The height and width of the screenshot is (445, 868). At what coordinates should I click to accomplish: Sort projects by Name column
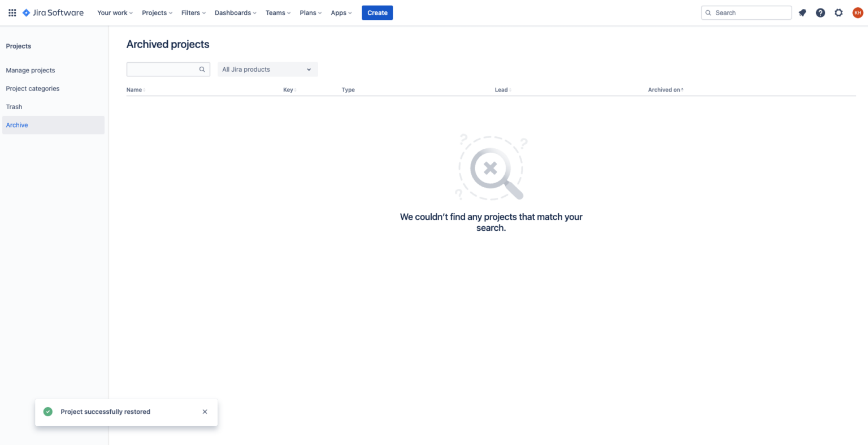pyautogui.click(x=134, y=89)
